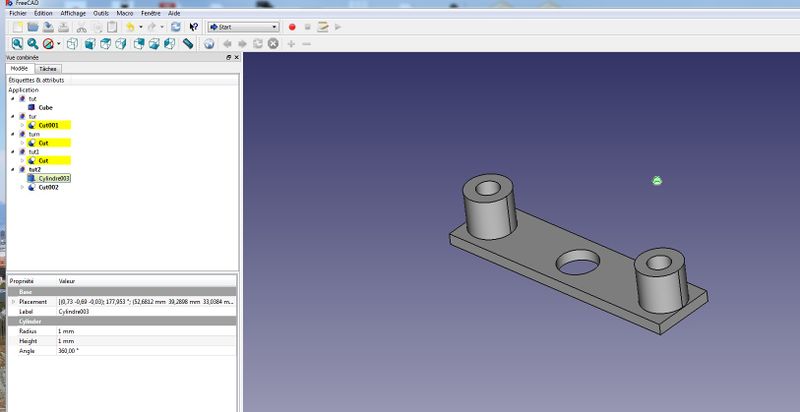Click the web browser globe icon
This screenshot has height=412, width=800.
click(209, 44)
